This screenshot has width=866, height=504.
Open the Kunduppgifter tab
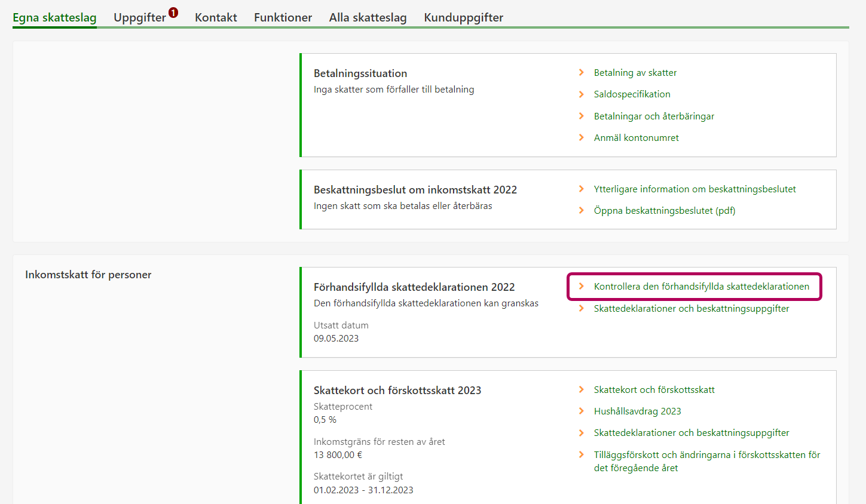[x=463, y=18]
